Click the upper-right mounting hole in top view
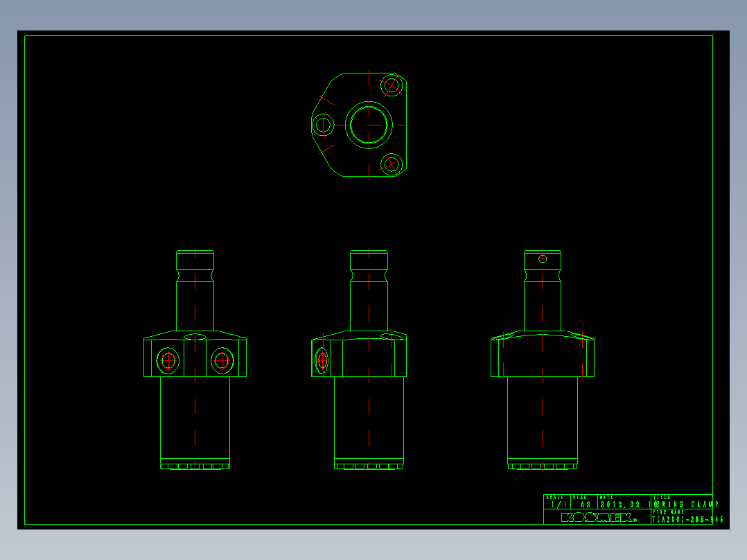Image resolution: width=747 pixels, height=560 pixels. tap(392, 85)
